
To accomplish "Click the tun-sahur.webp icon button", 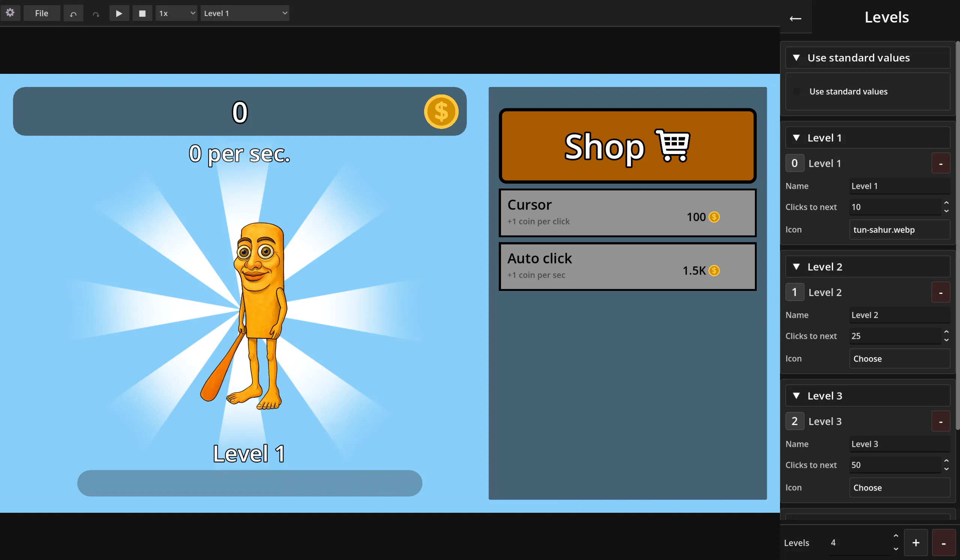I will pyautogui.click(x=899, y=229).
